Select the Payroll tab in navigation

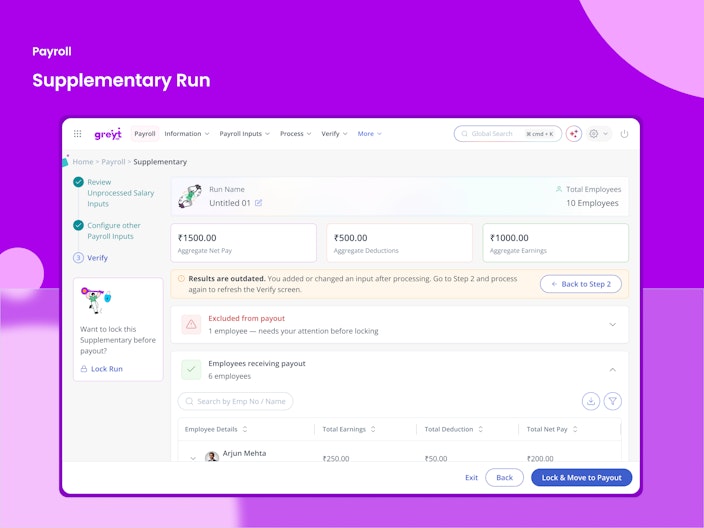coord(145,134)
